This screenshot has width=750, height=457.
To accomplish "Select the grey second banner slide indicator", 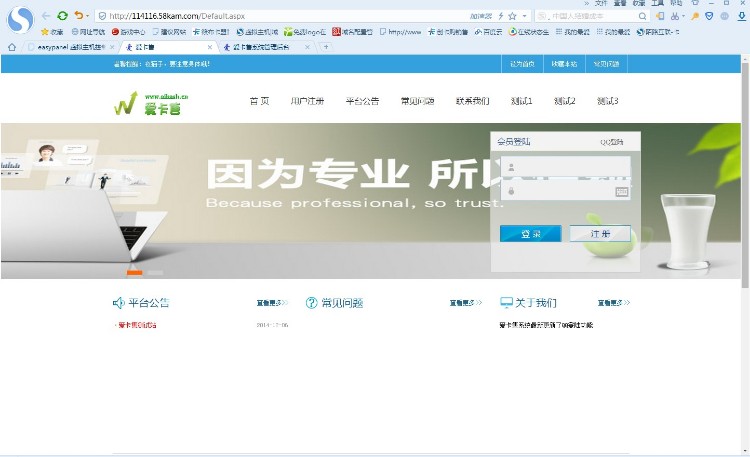I will 155,273.
